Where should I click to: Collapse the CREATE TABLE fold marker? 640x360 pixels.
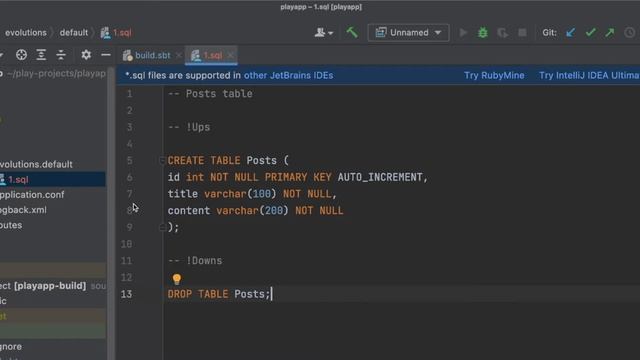tap(162, 160)
